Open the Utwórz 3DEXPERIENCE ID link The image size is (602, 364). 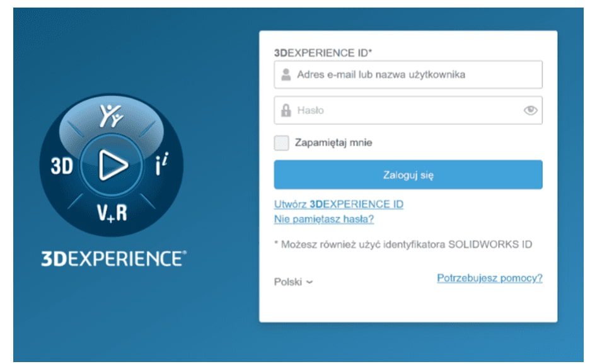339,204
